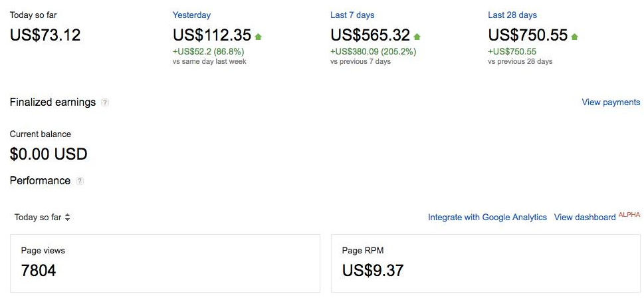
Task: Open the Yesterday earnings link
Action: coord(191,15)
